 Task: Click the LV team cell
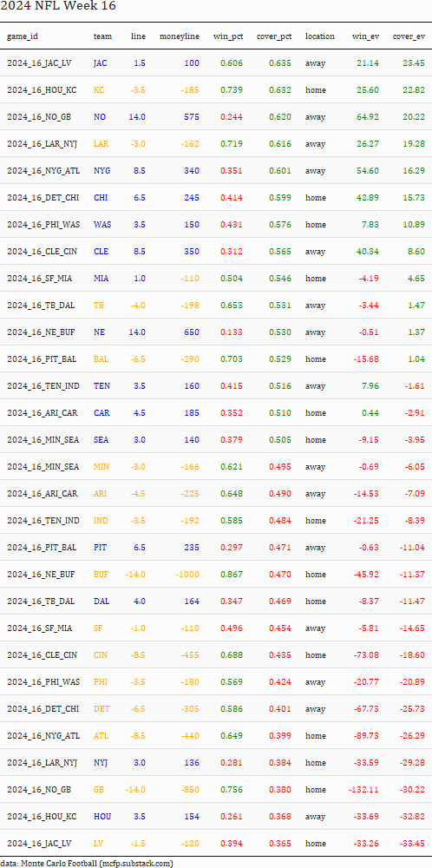[x=99, y=843]
